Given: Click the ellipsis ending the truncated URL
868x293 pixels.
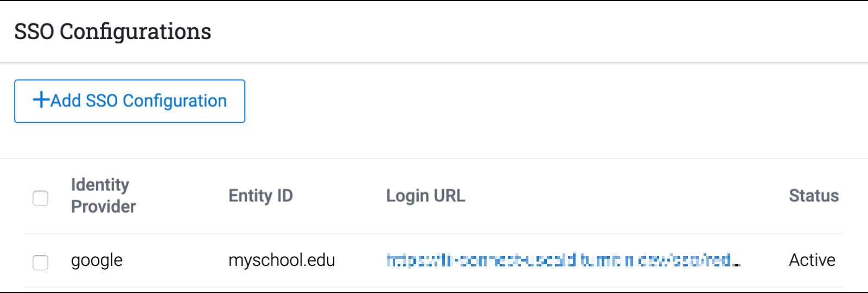Looking at the screenshot, I should pos(736,264).
